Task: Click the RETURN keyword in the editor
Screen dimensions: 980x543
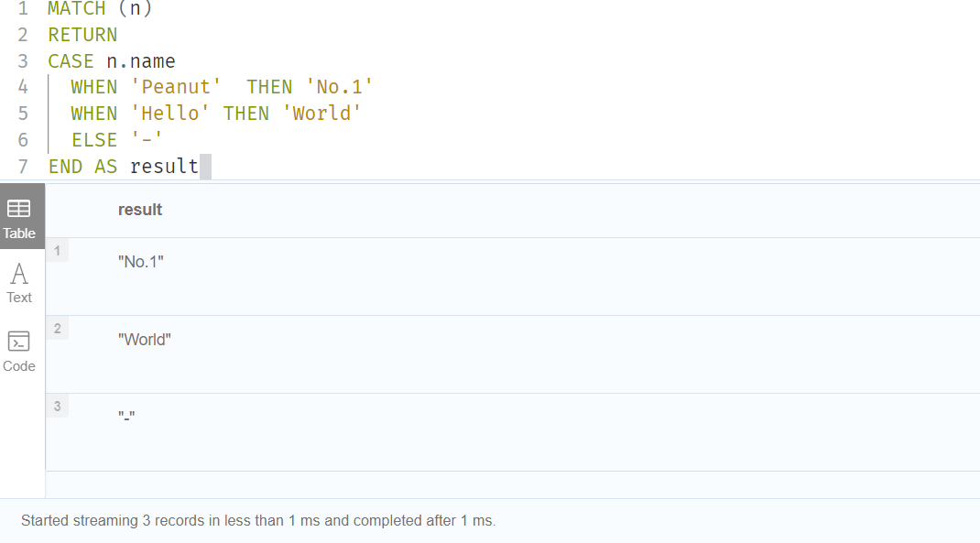Action: coord(82,35)
